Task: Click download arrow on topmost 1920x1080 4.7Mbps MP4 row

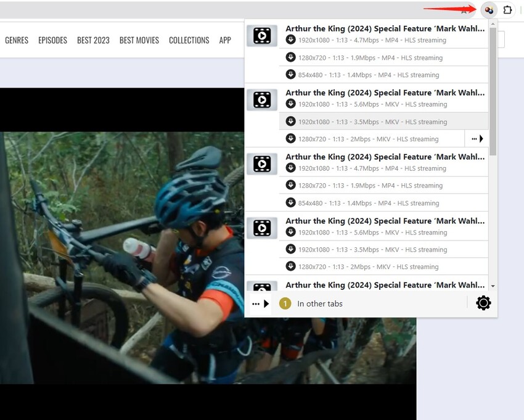Action: pyautogui.click(x=291, y=39)
